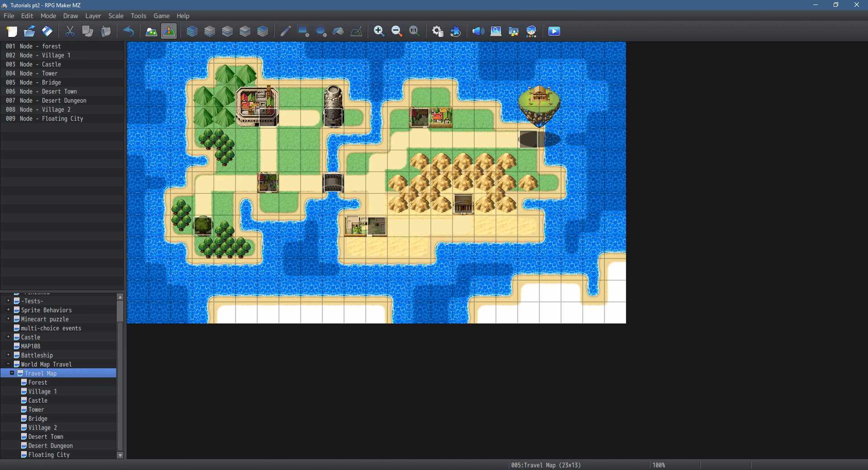Open the Village 2 map in tree

click(x=42, y=428)
